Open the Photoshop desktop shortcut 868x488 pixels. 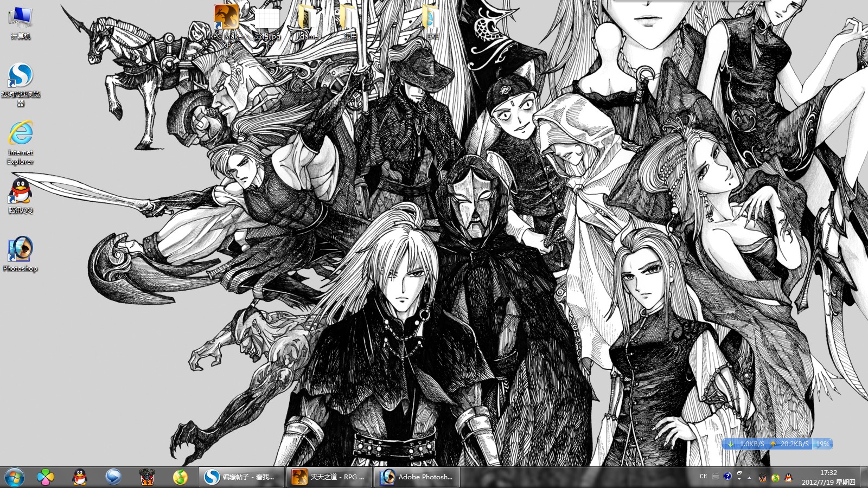coord(21,254)
